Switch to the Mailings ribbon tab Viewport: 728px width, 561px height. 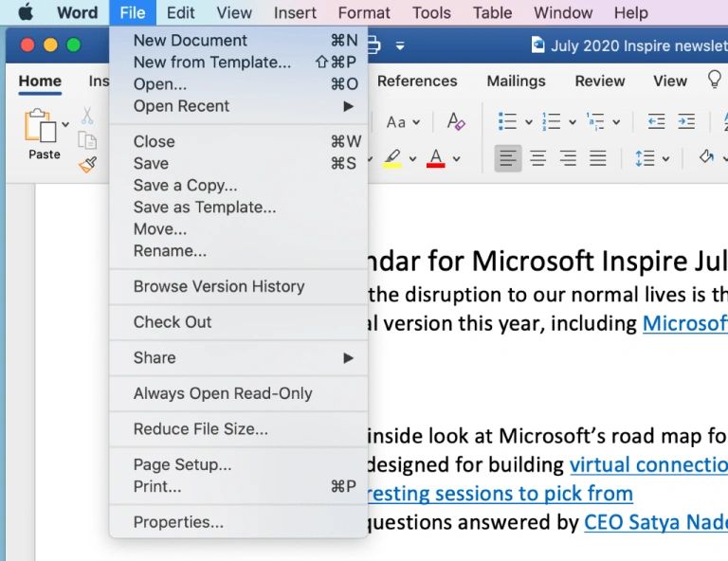(516, 81)
